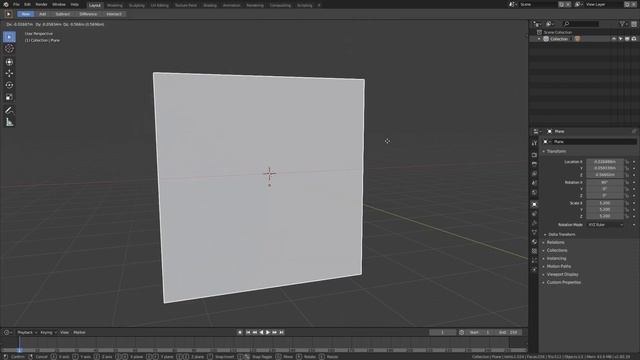Expand the Motion Paths panel
This screenshot has width=640, height=360.
559,267
